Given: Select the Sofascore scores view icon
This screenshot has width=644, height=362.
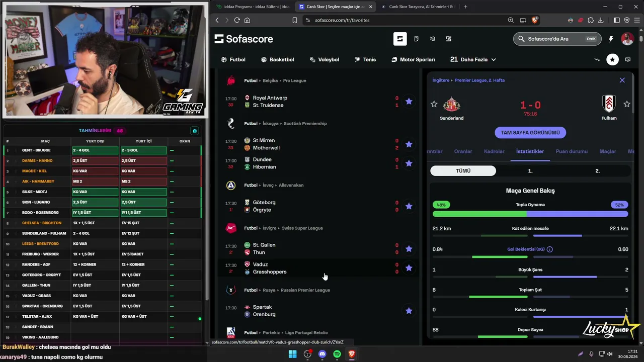Looking at the screenshot, I should coord(400,39).
